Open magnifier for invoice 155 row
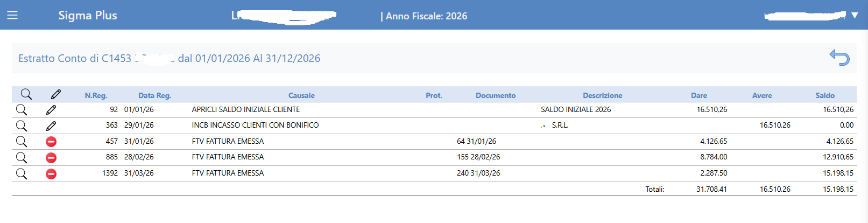The image size is (868, 223). 22,157
